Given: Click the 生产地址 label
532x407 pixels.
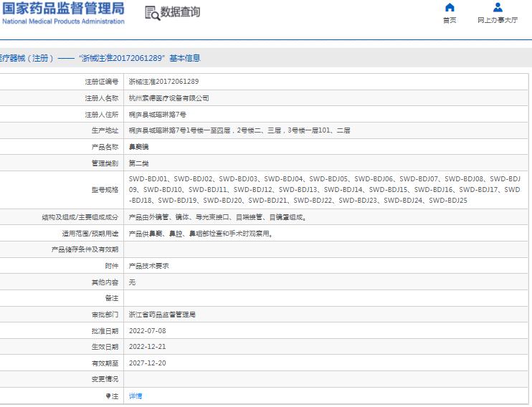Looking at the screenshot, I should coord(105,130).
